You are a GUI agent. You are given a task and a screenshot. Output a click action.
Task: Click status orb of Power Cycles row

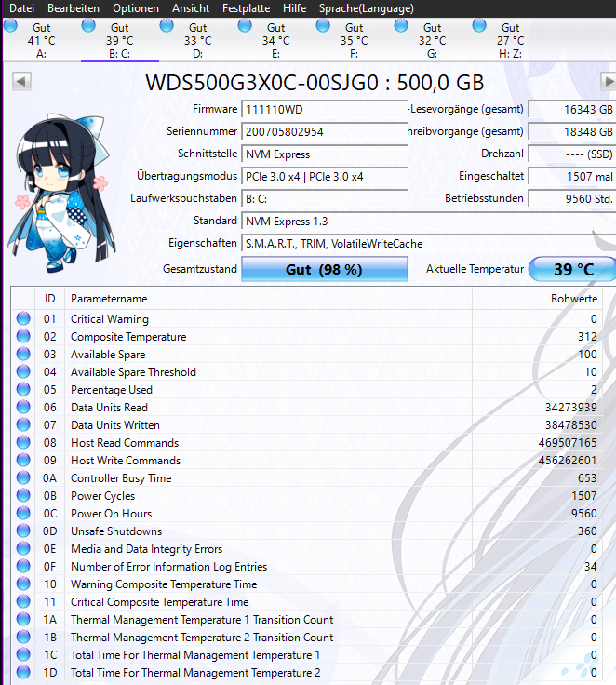tap(23, 495)
